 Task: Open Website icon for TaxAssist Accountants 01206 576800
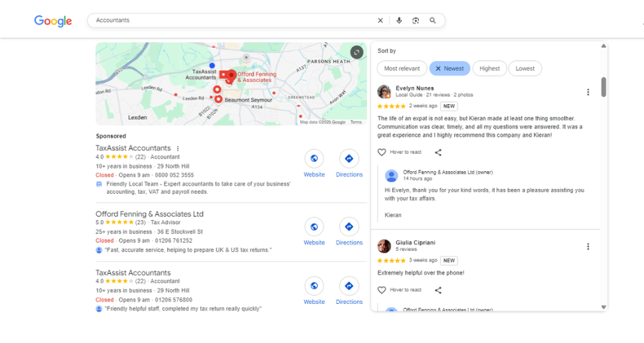(x=314, y=286)
